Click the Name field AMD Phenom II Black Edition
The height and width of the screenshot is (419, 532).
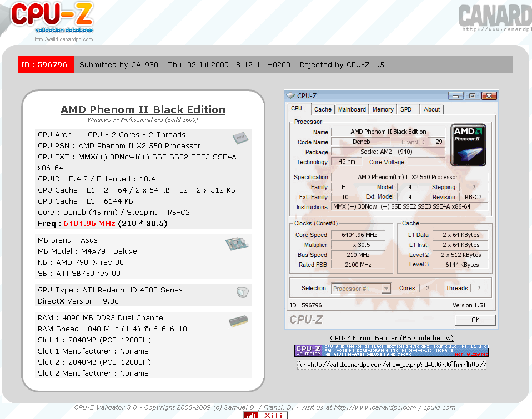388,132
